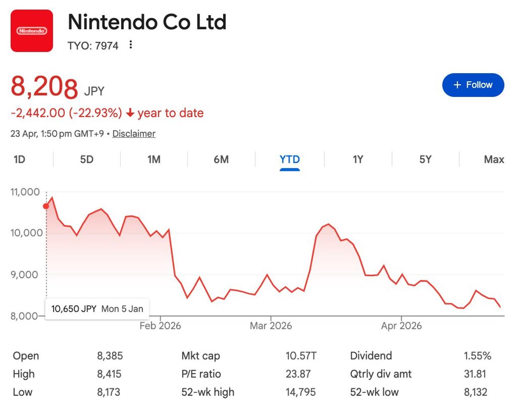
Task: View the Max time range
Action: pyautogui.click(x=495, y=159)
